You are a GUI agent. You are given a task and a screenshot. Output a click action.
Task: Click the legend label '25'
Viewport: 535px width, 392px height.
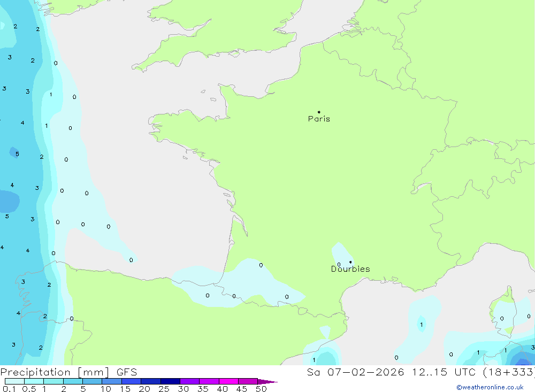pos(164,389)
